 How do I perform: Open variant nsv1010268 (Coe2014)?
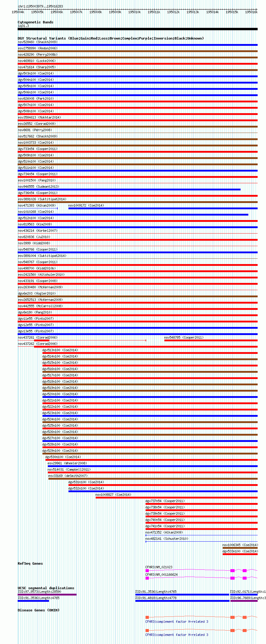coord(36,212)
